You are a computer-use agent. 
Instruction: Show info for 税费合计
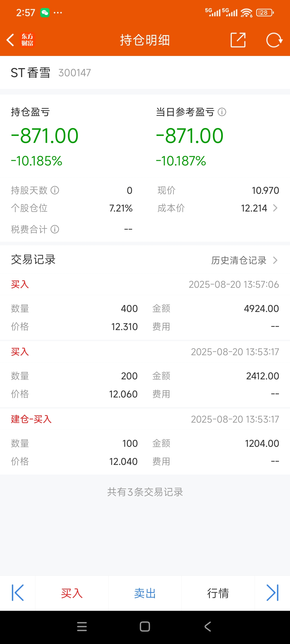pyautogui.click(x=55, y=229)
